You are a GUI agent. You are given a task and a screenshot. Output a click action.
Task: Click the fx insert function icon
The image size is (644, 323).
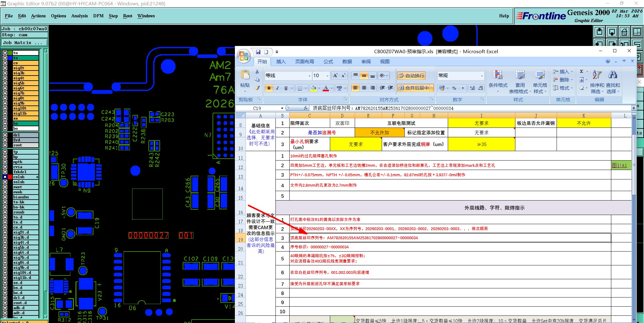click(x=306, y=108)
